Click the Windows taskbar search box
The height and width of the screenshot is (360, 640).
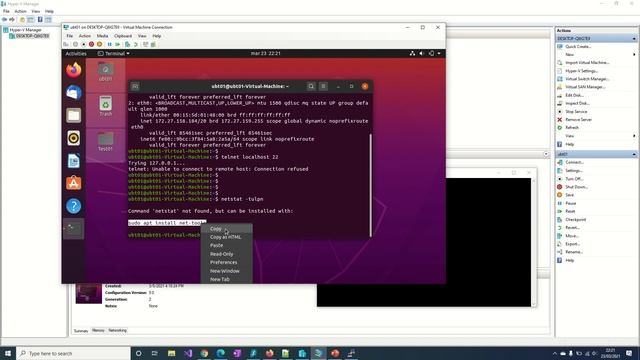[73, 353]
